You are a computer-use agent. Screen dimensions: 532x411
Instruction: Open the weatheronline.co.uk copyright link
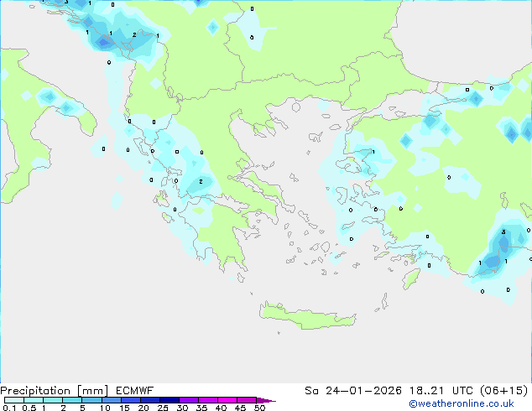point(461,403)
